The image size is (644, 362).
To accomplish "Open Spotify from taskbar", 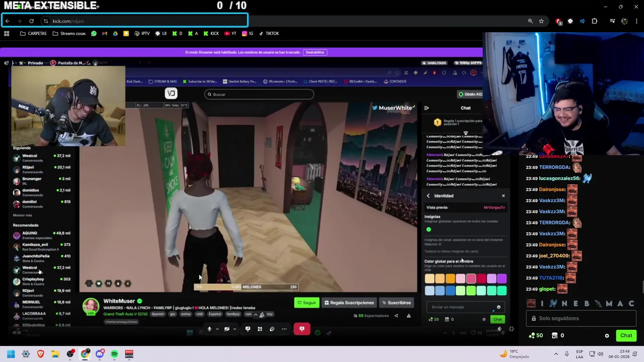I will [x=114, y=354].
